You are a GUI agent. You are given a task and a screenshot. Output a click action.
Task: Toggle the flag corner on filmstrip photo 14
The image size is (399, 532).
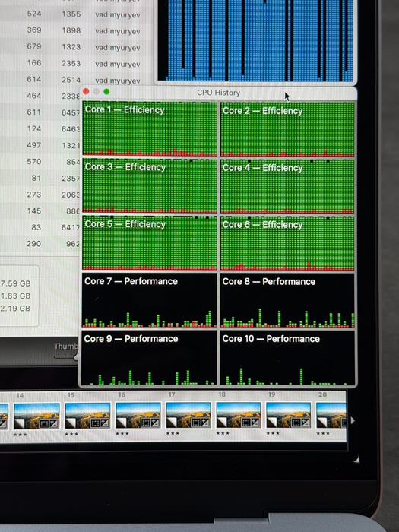pos(20,423)
